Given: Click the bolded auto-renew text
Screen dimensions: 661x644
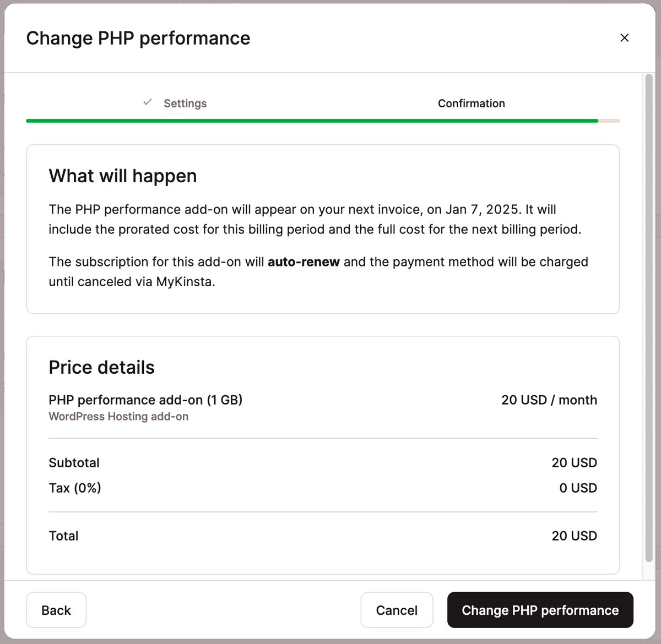Looking at the screenshot, I should point(304,262).
